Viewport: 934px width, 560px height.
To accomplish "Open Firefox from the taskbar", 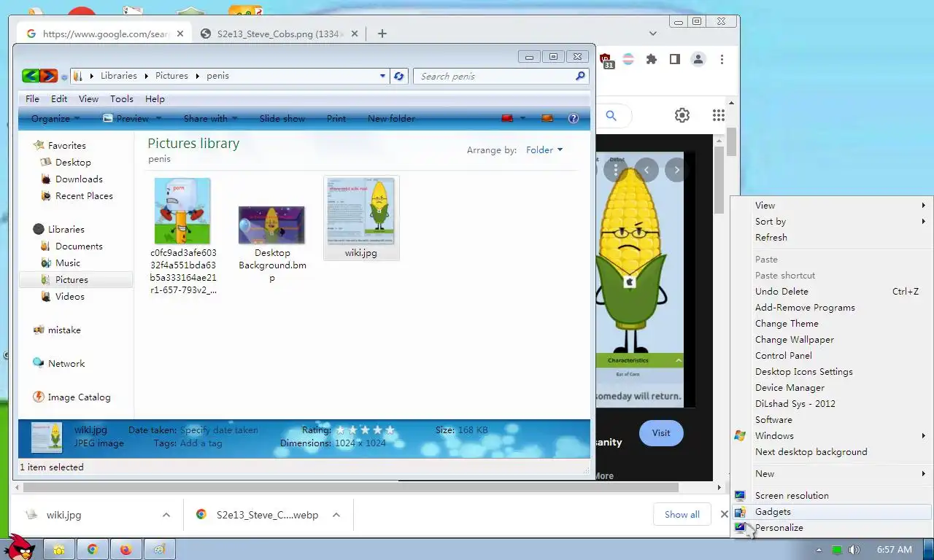I will click(126, 549).
